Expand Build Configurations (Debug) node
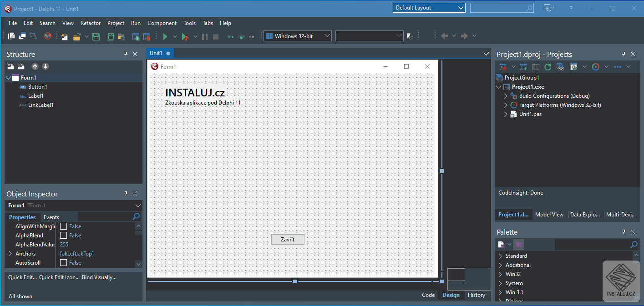The width and height of the screenshot is (644, 306). (506, 96)
